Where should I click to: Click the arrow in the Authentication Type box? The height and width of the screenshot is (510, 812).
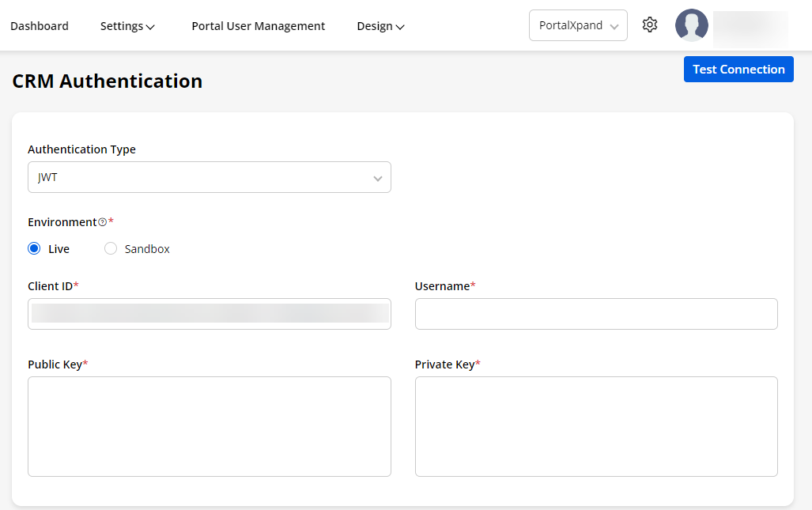(377, 178)
